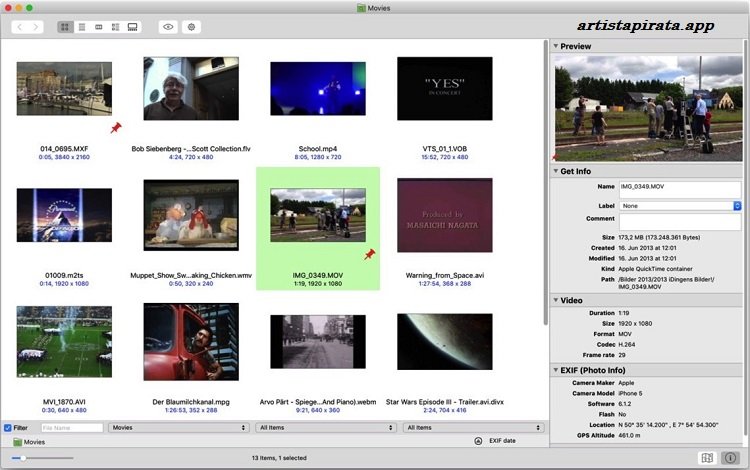Switch to list view mode

[x=81, y=27]
